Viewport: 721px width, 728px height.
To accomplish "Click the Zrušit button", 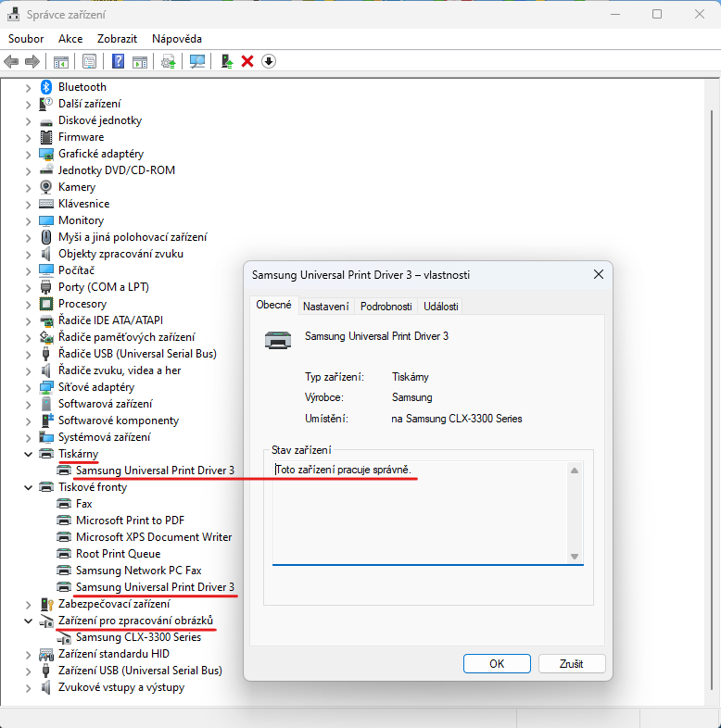I will click(x=572, y=663).
